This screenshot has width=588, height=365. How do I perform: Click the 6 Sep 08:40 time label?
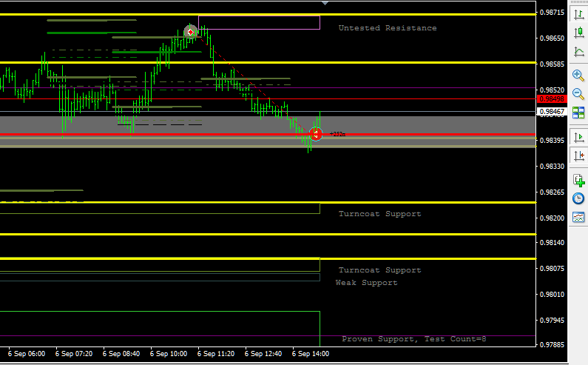[121, 354]
